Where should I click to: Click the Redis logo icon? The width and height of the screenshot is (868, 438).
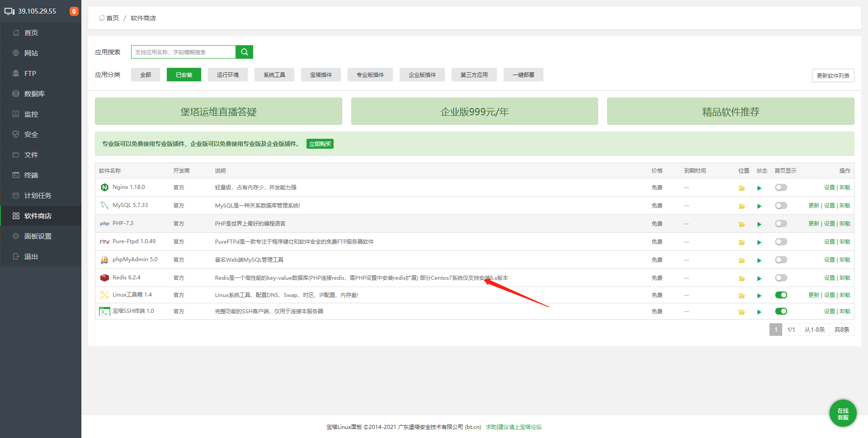pyautogui.click(x=104, y=278)
